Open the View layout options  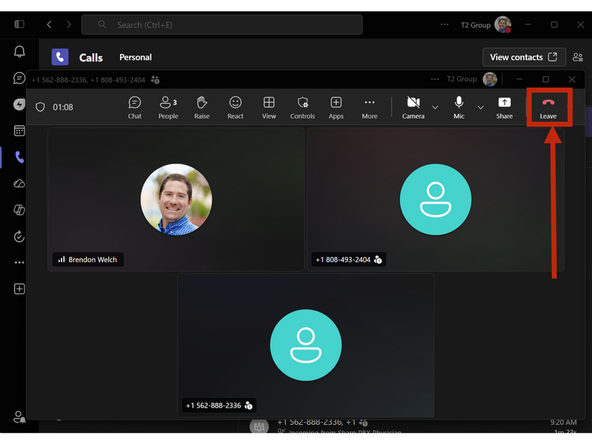pyautogui.click(x=269, y=107)
